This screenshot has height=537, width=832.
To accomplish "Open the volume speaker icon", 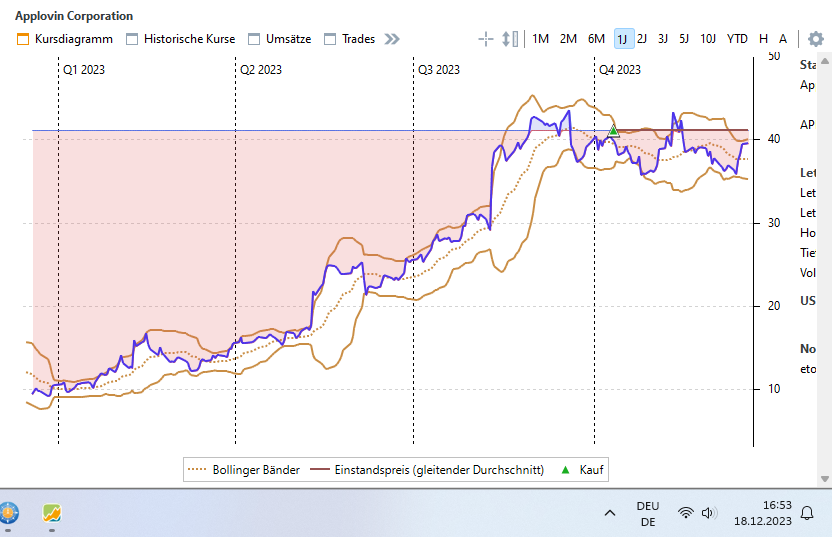I will (x=709, y=513).
